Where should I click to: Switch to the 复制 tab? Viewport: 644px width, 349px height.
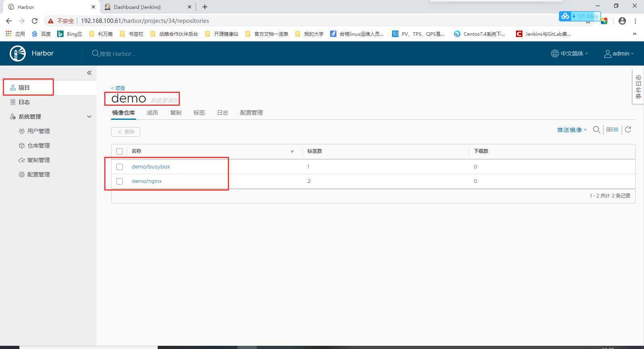(x=176, y=113)
